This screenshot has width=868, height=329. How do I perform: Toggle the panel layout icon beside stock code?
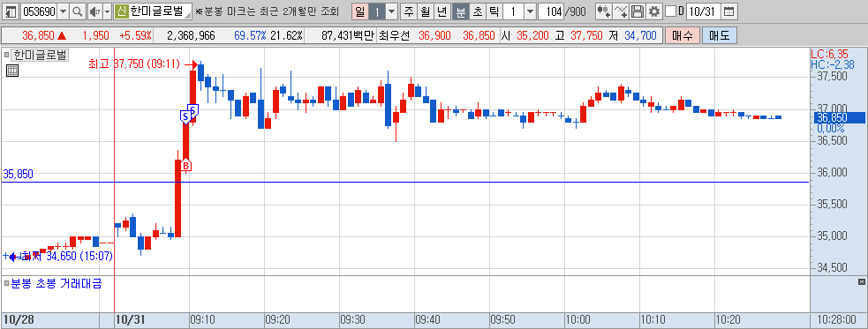[11, 11]
